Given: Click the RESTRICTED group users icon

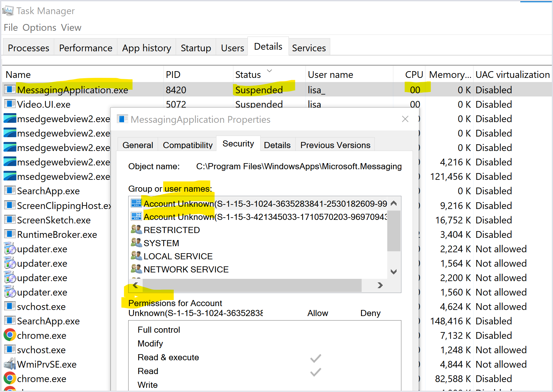Looking at the screenshot, I should pos(136,229).
